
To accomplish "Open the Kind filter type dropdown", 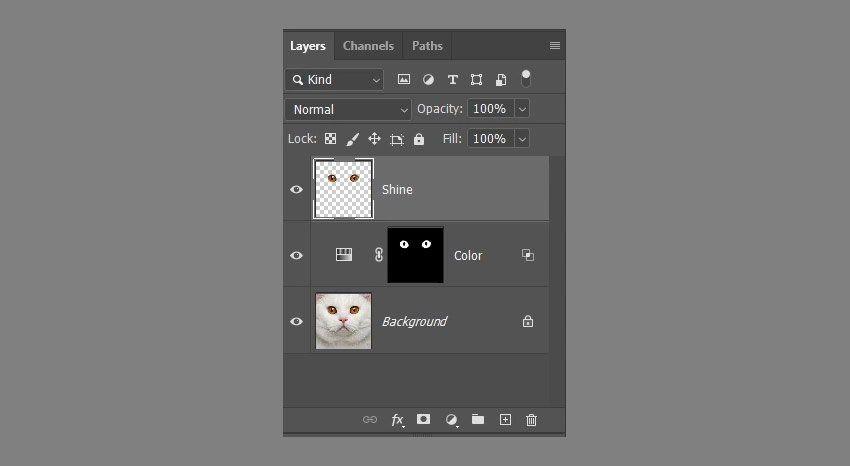I will (x=334, y=79).
